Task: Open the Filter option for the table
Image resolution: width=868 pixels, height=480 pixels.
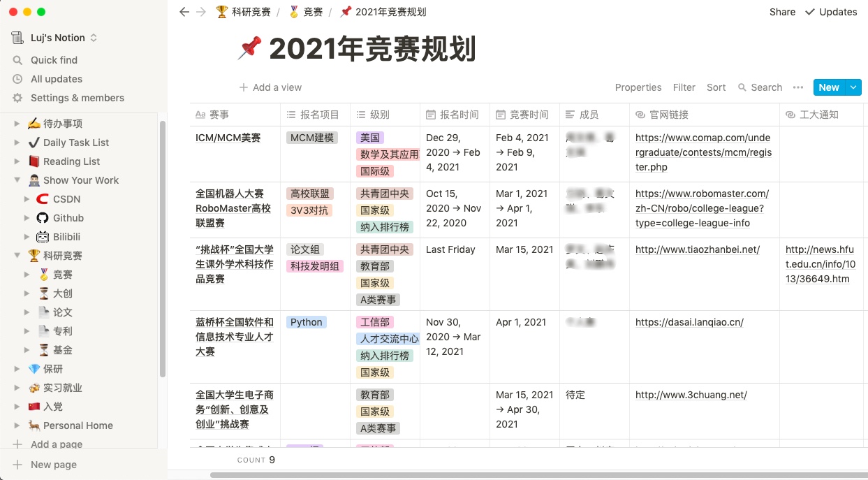Action: [684, 87]
